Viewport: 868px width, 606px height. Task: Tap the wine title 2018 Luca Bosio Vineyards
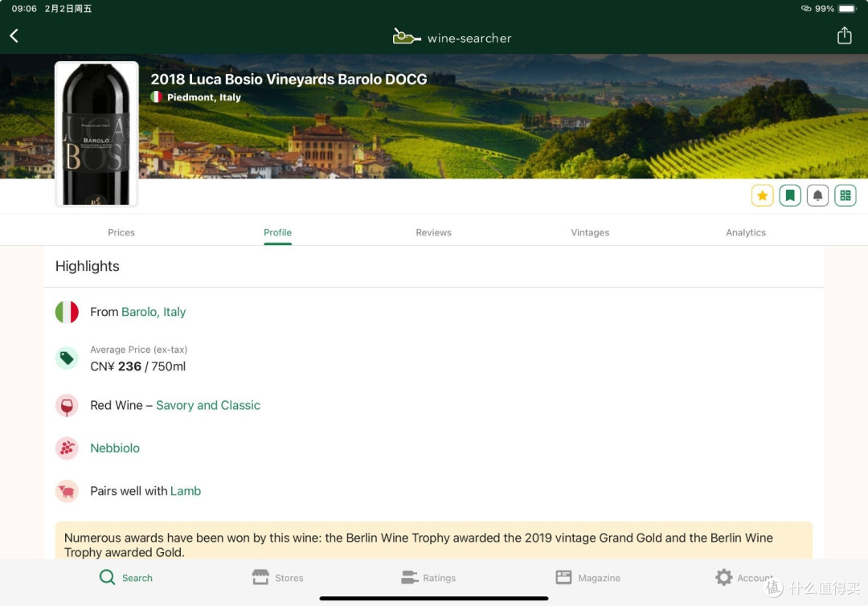(289, 79)
